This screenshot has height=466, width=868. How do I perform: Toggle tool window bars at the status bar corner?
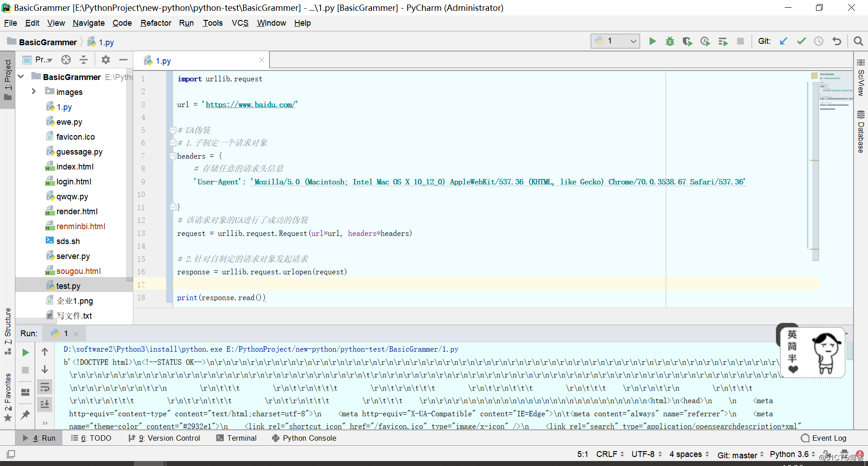tap(11, 454)
